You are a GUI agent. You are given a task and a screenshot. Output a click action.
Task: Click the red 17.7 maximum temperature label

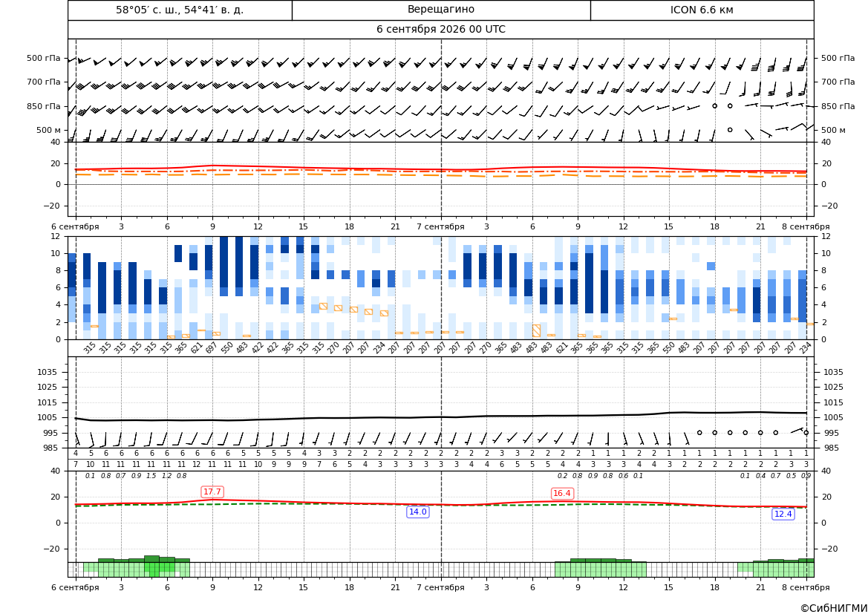coord(212,491)
